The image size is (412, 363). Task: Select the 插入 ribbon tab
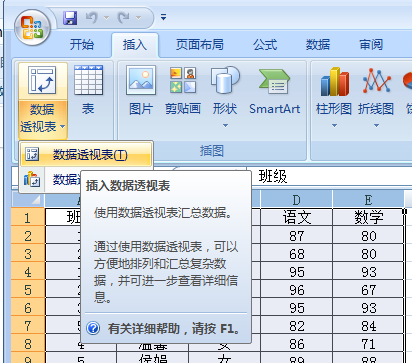coord(135,45)
